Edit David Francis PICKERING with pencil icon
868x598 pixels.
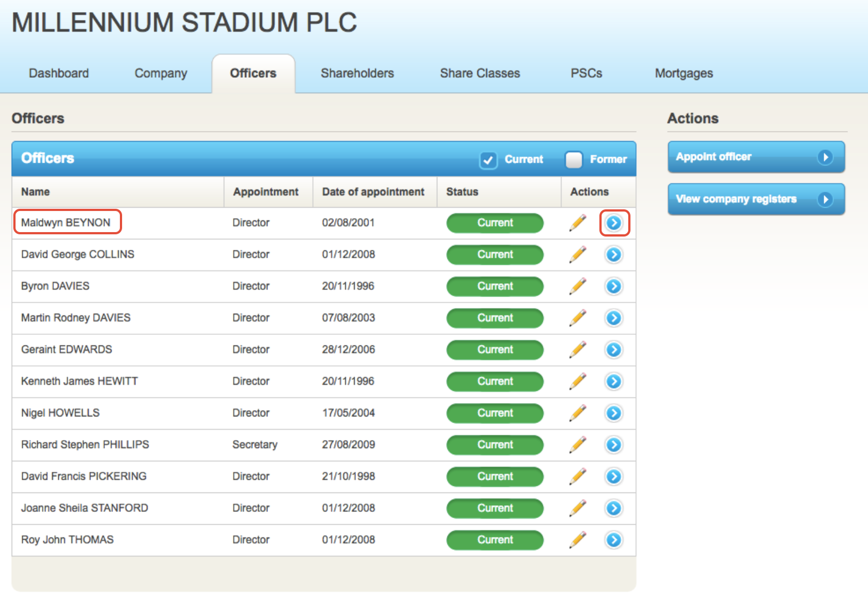click(578, 476)
